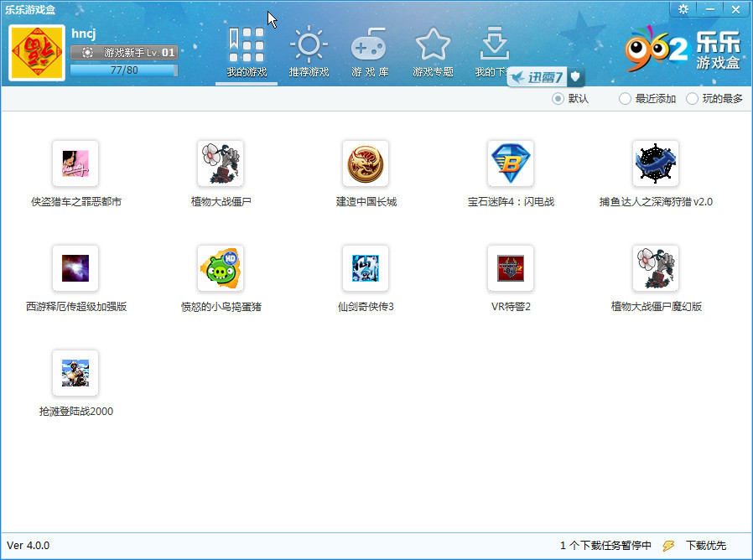Open the VR特警2 game icon

coord(511,268)
